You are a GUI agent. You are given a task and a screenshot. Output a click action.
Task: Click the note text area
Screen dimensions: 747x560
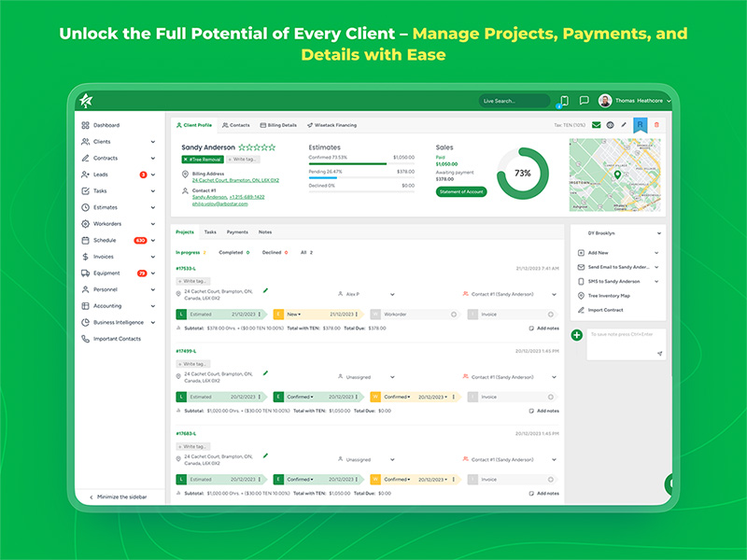click(x=626, y=344)
